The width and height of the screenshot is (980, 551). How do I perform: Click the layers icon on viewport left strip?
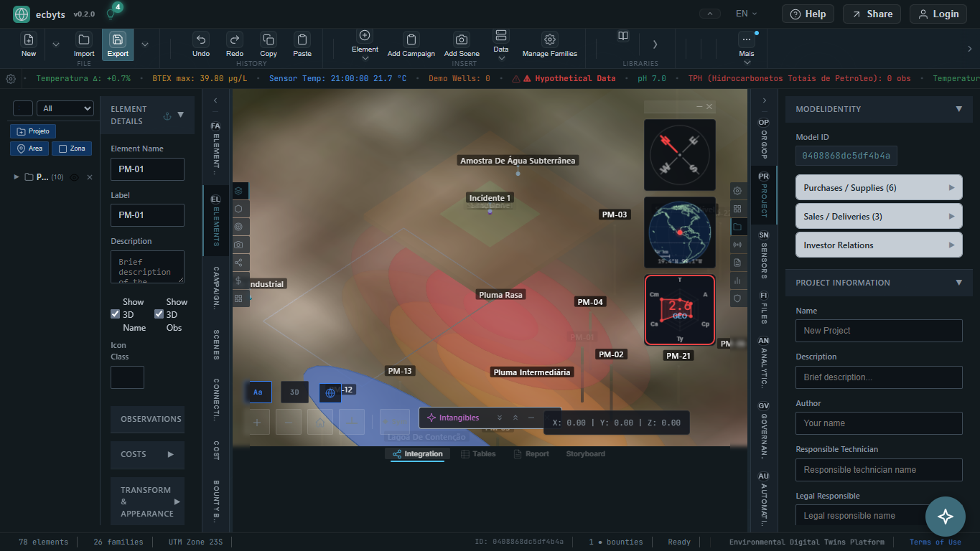coord(238,191)
